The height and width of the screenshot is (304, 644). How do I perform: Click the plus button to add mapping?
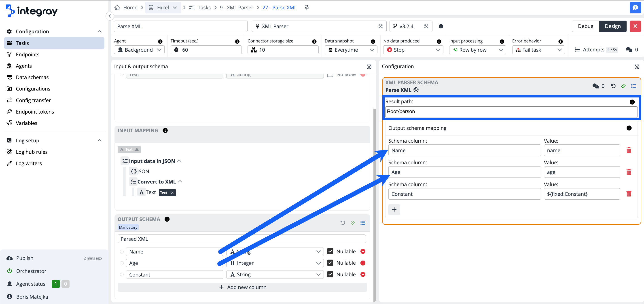coord(394,209)
